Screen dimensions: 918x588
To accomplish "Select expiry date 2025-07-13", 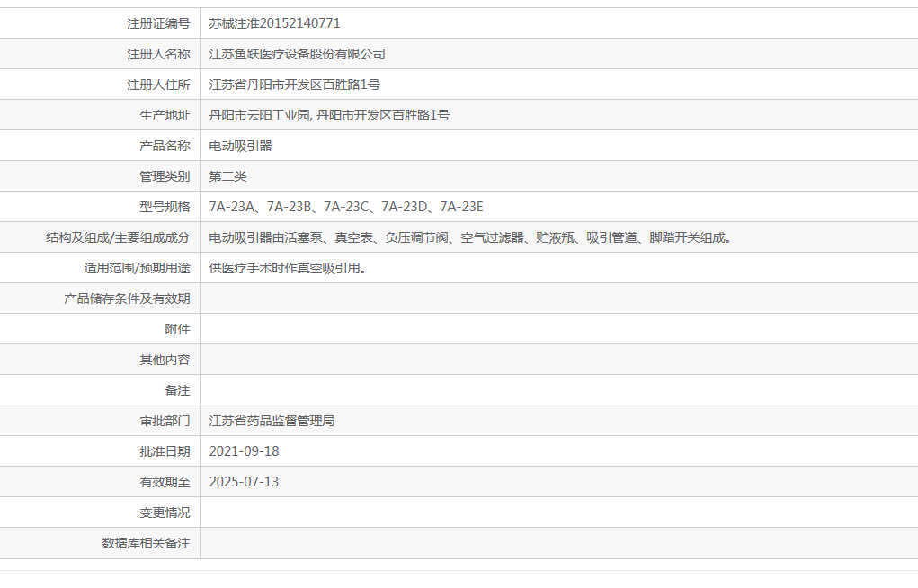I will coord(245,481).
